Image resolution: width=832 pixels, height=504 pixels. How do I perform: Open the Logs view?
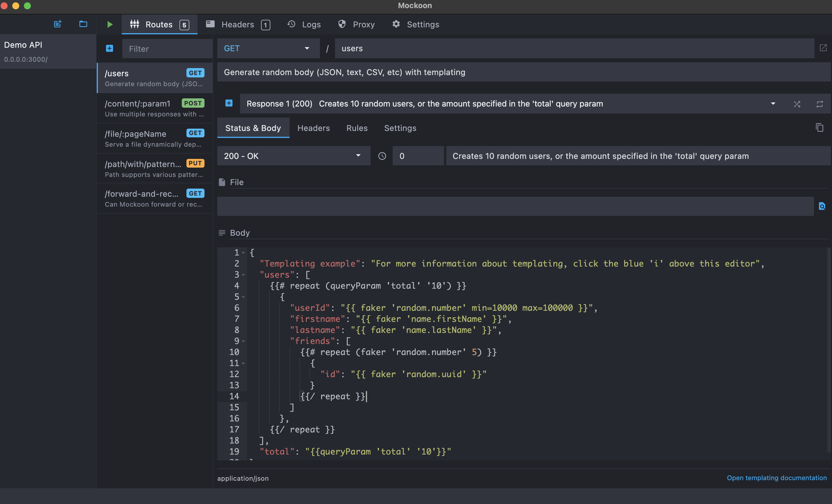304,24
